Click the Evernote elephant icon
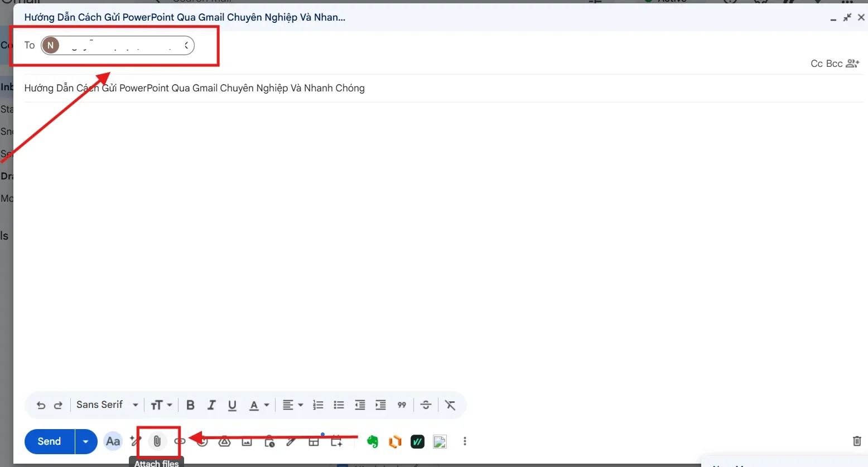Viewport: 868px width, 467px height. coord(373,441)
